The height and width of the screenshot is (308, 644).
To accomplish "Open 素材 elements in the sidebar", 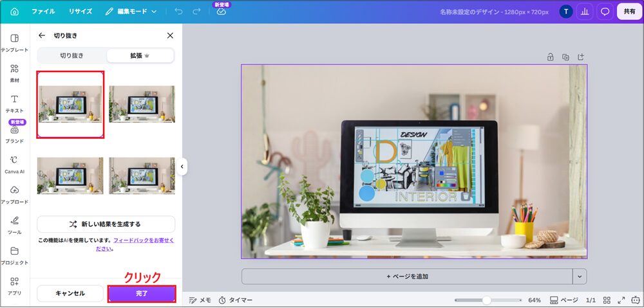I will 14,73.
